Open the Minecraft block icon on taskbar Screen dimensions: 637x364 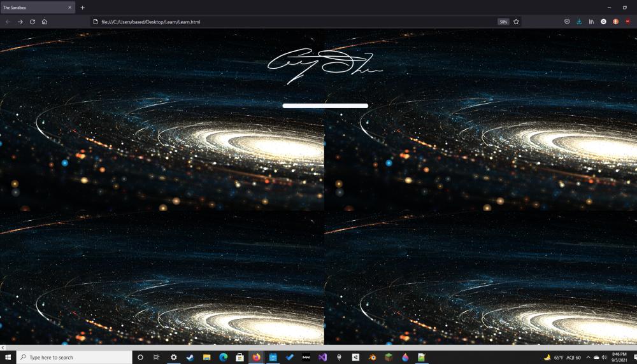coord(389,357)
